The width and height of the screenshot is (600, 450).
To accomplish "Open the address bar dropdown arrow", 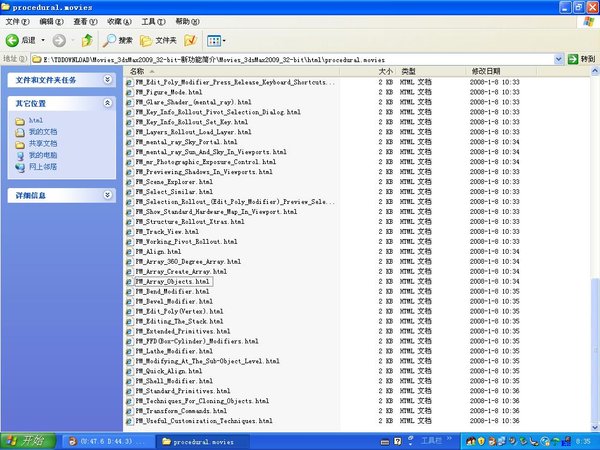I will [556, 59].
